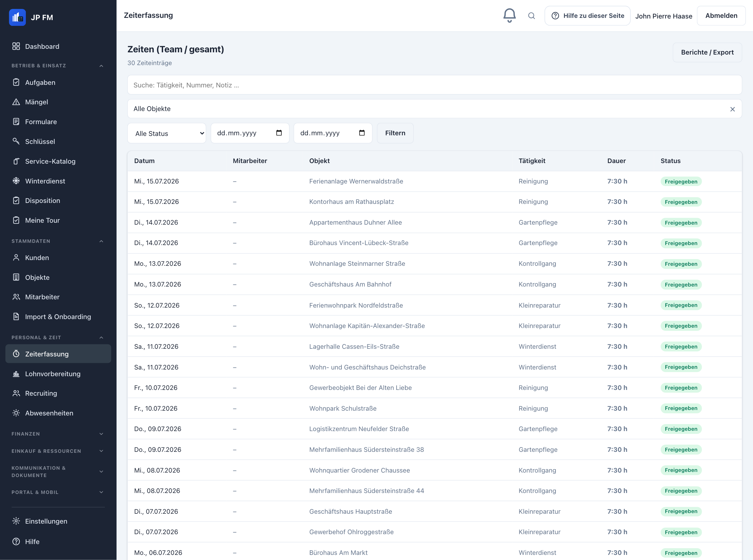Open Berichte / Export
This screenshot has width=753, height=560.
pyautogui.click(x=707, y=52)
